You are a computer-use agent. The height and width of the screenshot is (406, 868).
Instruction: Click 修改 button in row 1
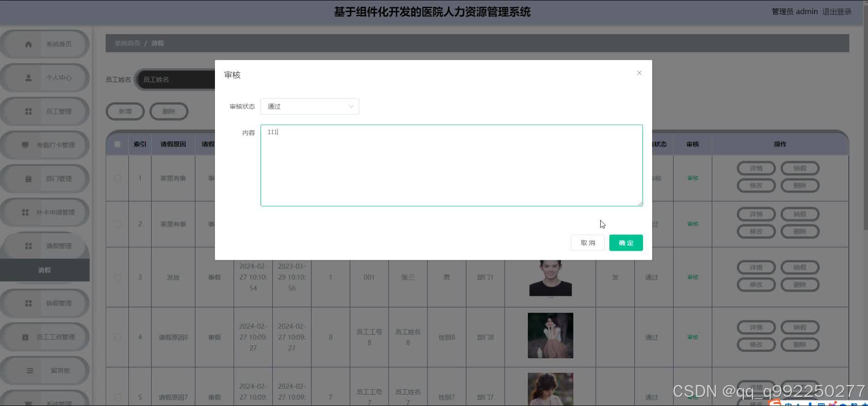tap(756, 186)
